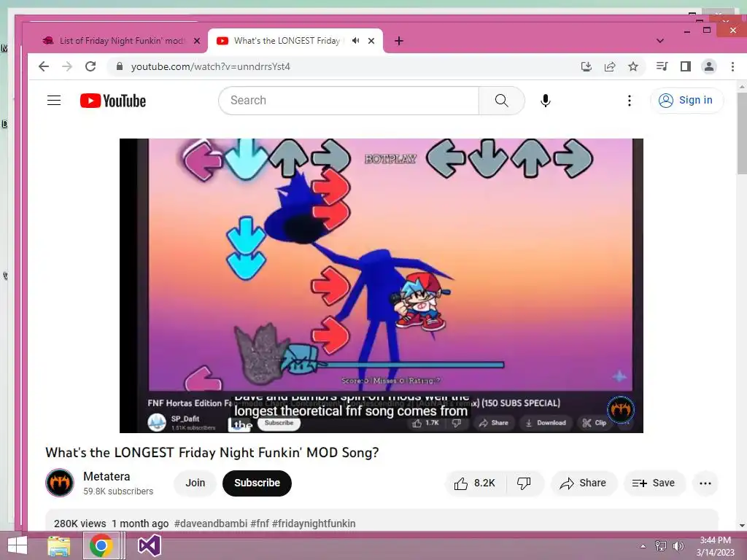Image resolution: width=747 pixels, height=560 pixels.
Task: Open YouTube settings three-dot menu
Action: point(630,101)
